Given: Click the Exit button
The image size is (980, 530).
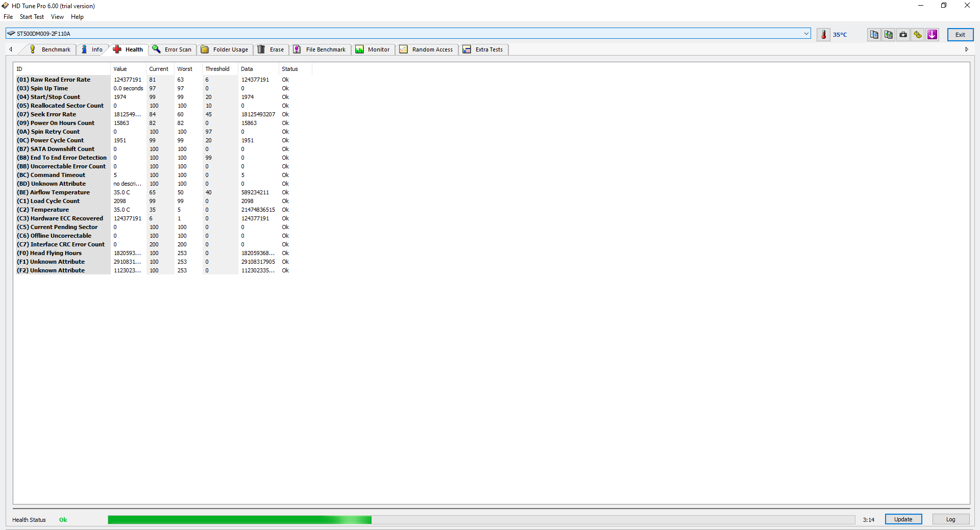Looking at the screenshot, I should (x=960, y=34).
